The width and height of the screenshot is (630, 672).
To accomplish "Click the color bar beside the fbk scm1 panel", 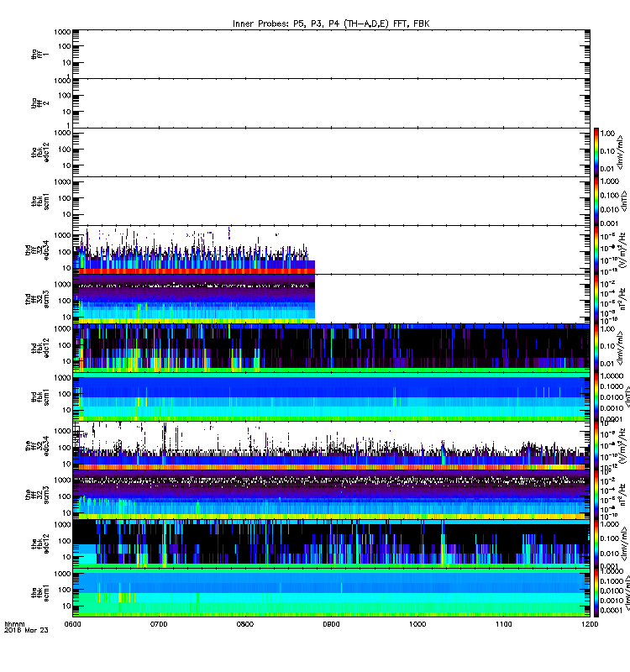I will (596, 593).
